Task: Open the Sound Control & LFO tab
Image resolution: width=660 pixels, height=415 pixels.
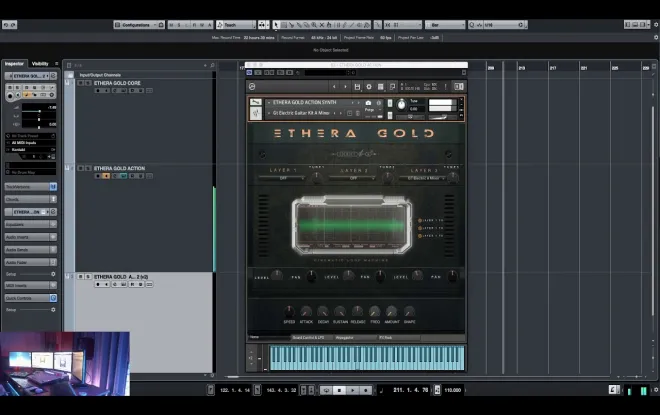Action: point(311,338)
